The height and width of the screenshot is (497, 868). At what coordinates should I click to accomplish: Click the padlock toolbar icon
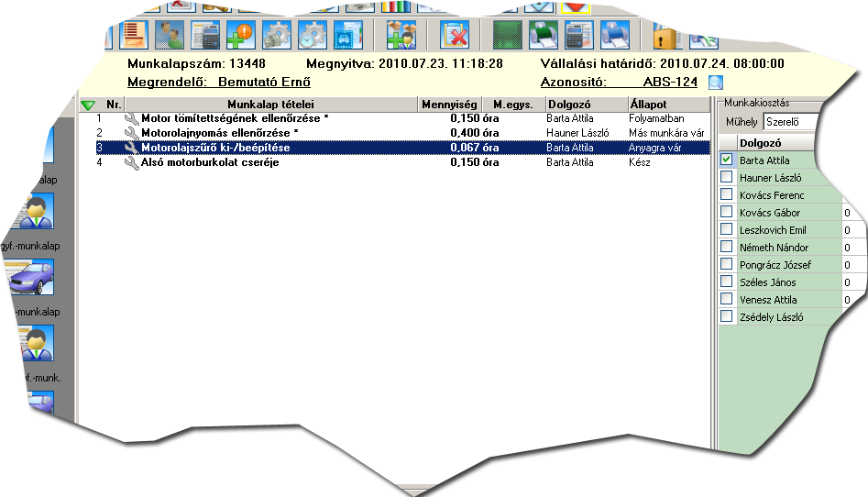(667, 36)
